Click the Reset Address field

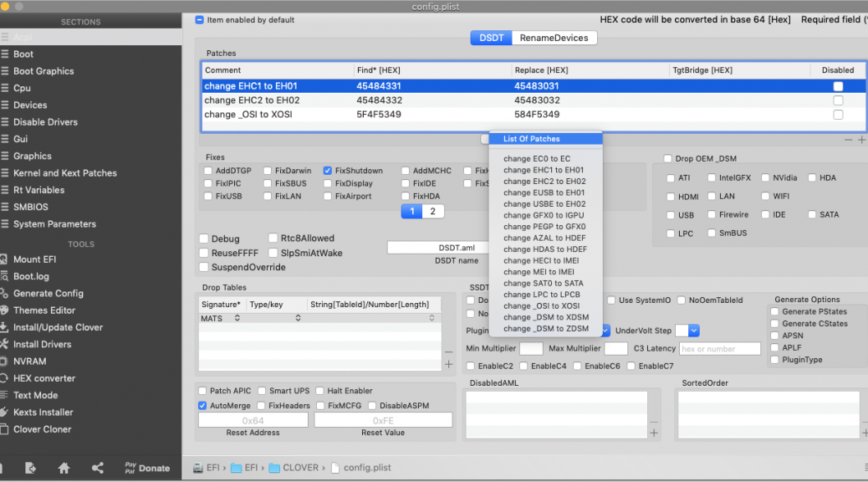(253, 421)
